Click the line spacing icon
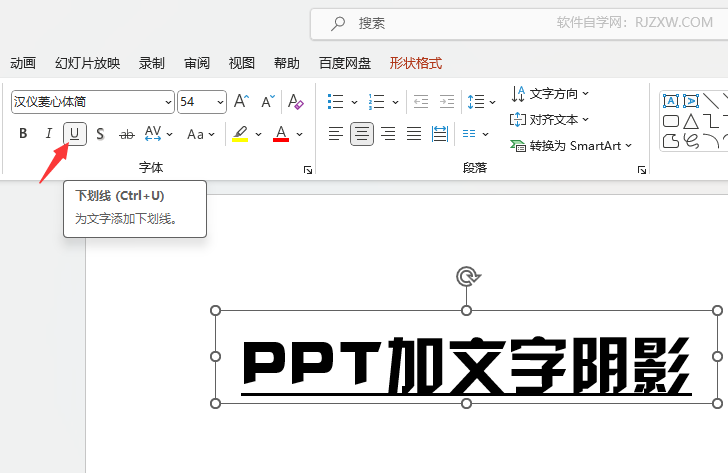Screen dimensions: 728x473 [x=476, y=101]
